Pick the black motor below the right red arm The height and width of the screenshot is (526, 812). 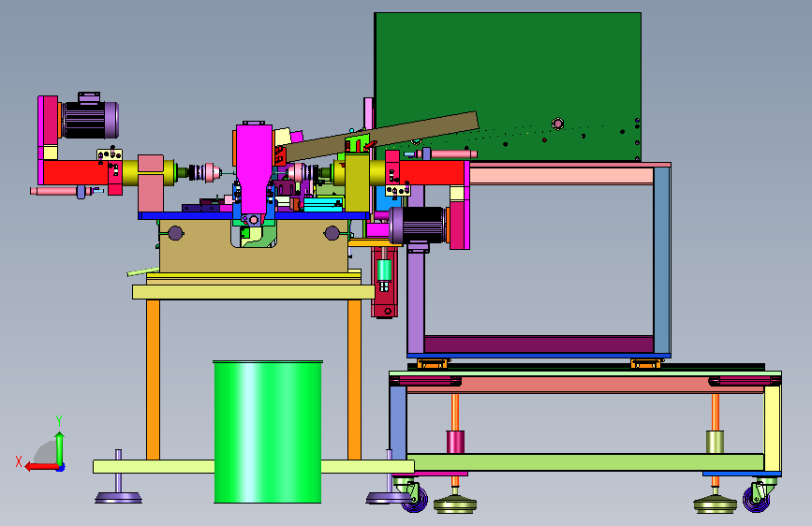[x=419, y=226]
